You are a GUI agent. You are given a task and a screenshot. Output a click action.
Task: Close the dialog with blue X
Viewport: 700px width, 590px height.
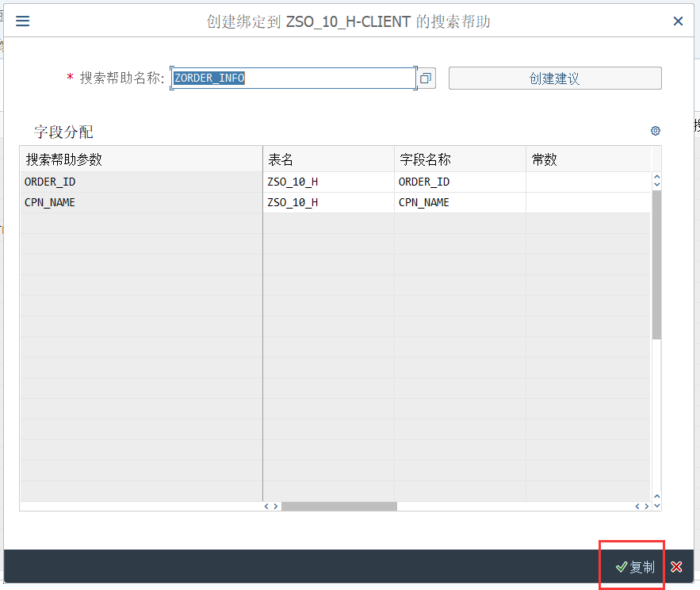678,21
